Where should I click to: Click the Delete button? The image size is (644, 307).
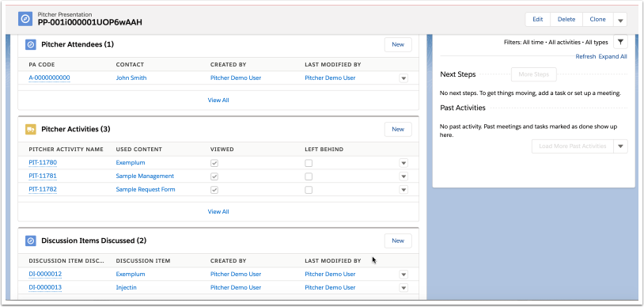click(566, 19)
